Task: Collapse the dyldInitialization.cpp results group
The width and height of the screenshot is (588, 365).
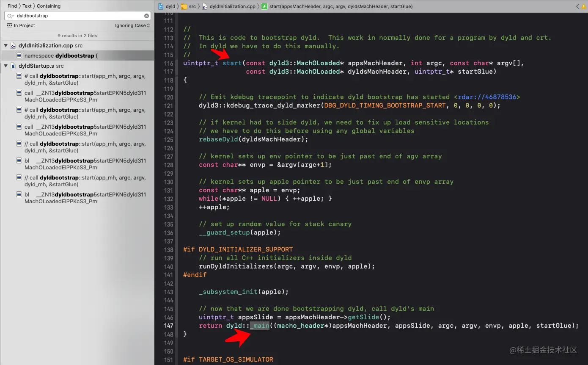Action: click(6, 45)
